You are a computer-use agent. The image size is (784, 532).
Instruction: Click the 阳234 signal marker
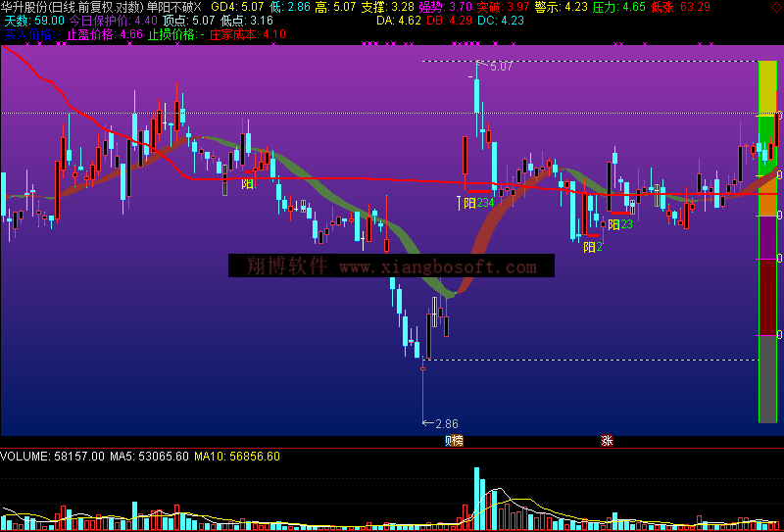478,203
